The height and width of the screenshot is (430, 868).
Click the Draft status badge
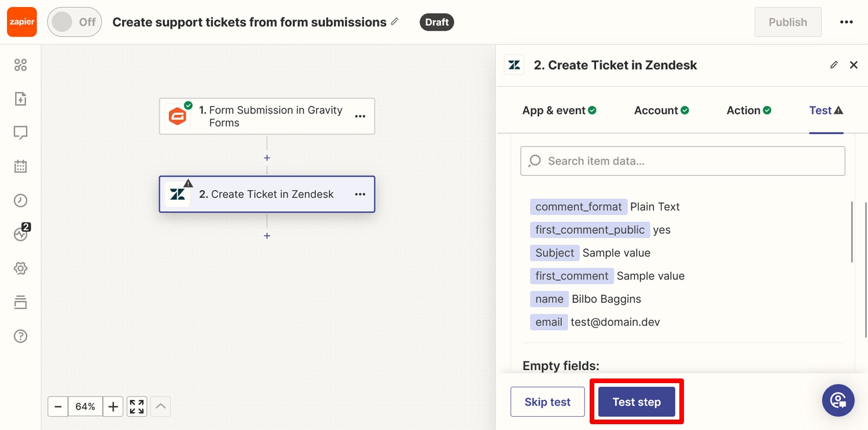click(x=437, y=22)
